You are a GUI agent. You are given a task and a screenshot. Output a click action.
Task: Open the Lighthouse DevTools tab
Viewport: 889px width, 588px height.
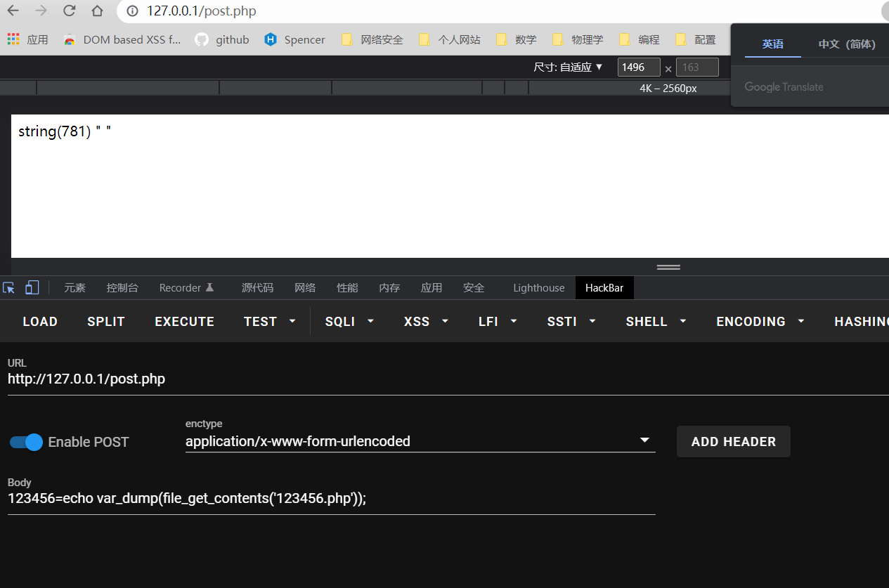pyautogui.click(x=539, y=287)
